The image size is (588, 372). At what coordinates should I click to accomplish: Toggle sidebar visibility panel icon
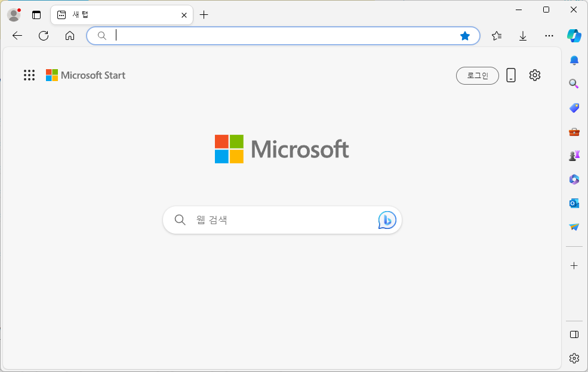574,334
